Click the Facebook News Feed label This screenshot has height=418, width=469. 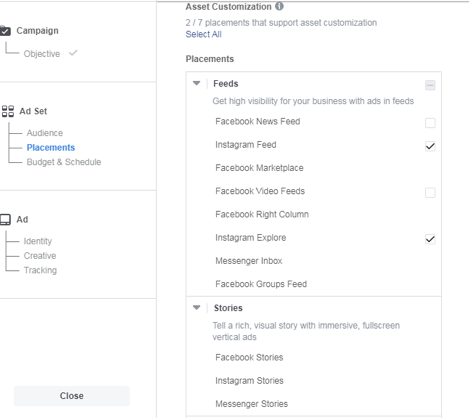258,121
